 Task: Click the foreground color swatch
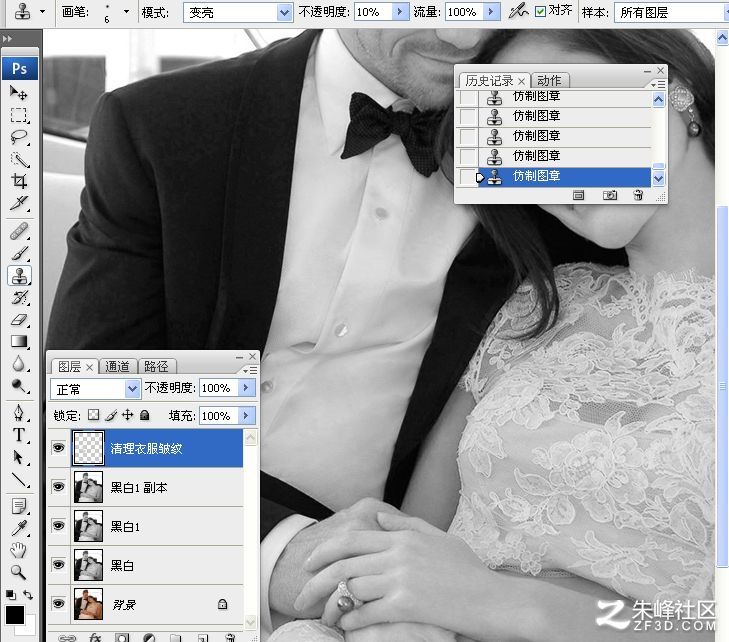coord(14,615)
